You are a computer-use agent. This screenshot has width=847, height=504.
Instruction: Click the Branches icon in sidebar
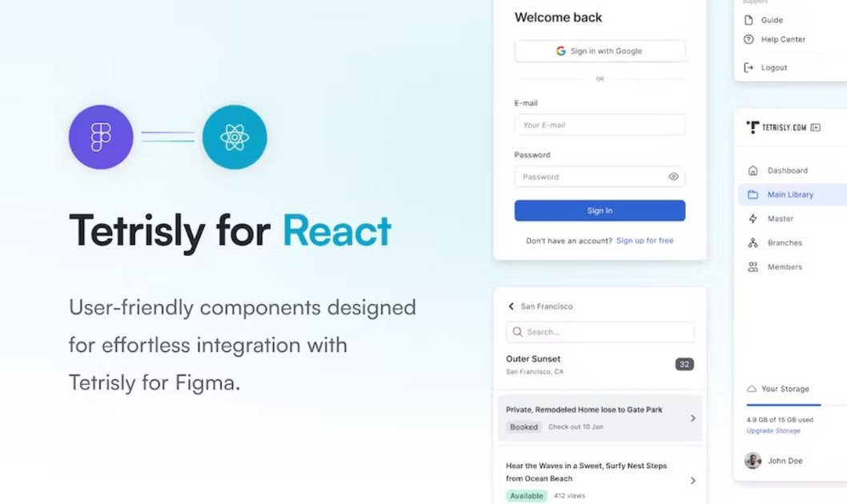pyautogui.click(x=753, y=243)
